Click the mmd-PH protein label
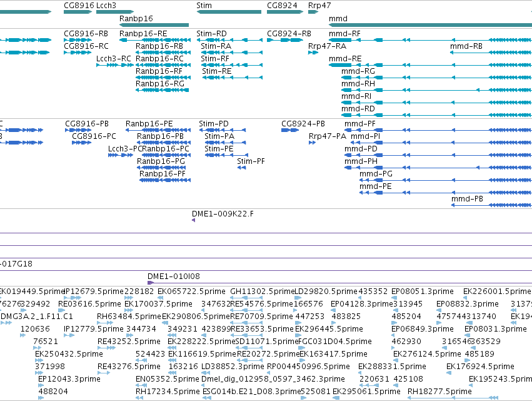532x401 pixels. (361, 161)
